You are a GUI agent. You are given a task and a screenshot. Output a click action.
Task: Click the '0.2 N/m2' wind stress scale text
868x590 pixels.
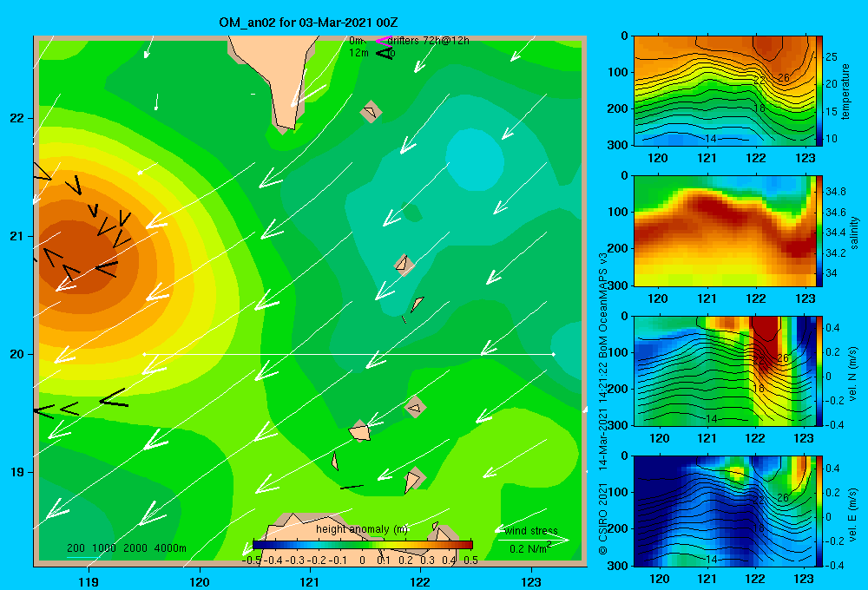pyautogui.click(x=530, y=548)
